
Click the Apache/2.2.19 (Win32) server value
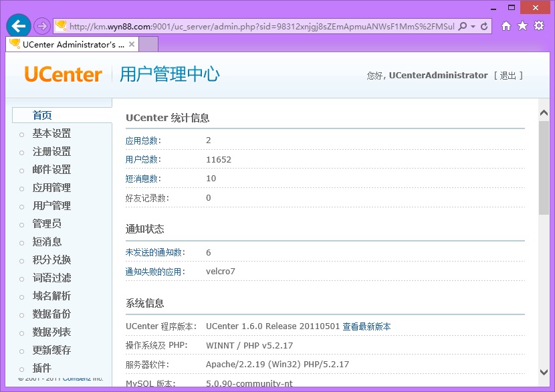277,365
